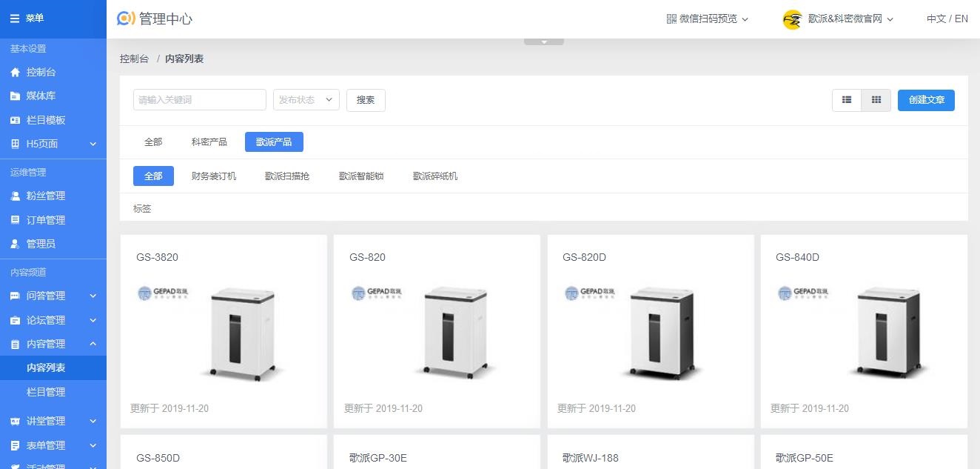Switch language via 中文 / EN

coord(947,19)
